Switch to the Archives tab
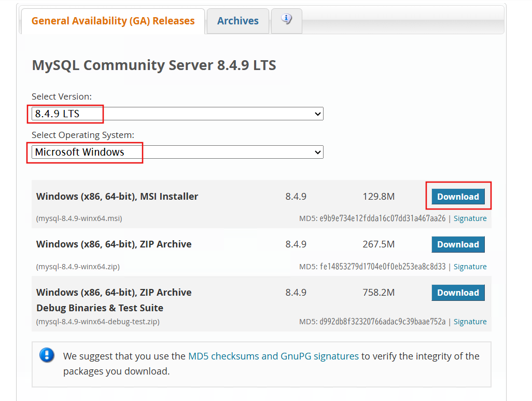The image size is (532, 401). (238, 21)
